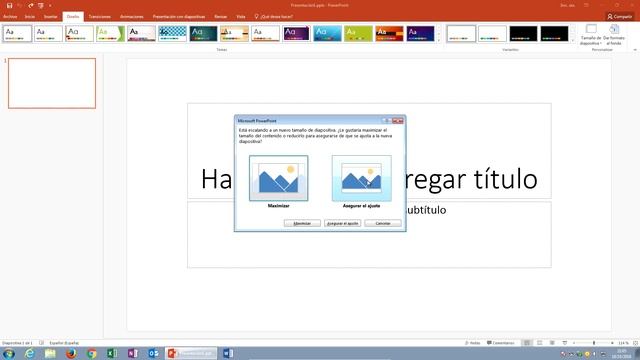Screen dimensions: 640x360
Task: Switch to the Revisar tab
Action: (x=220, y=17)
